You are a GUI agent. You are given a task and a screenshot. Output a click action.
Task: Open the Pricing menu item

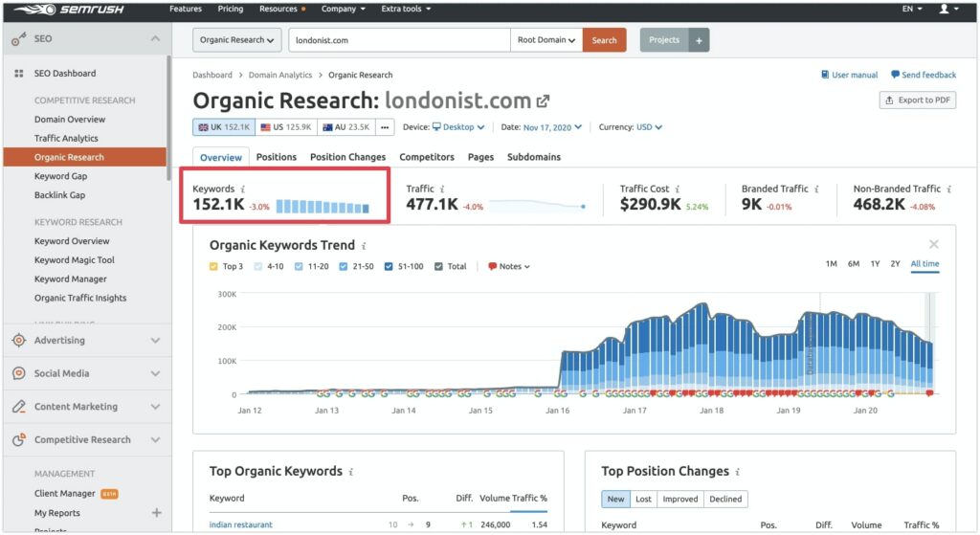point(230,9)
